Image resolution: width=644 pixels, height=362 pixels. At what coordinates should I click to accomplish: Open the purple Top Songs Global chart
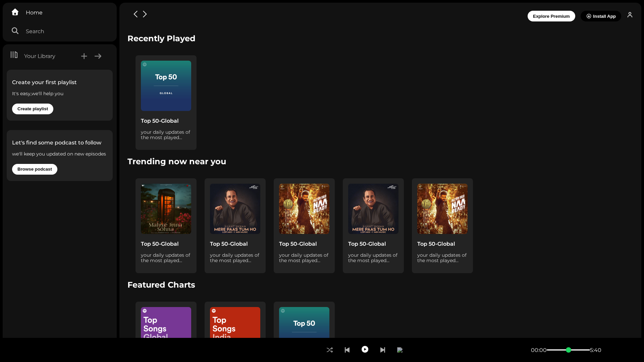coord(166,322)
